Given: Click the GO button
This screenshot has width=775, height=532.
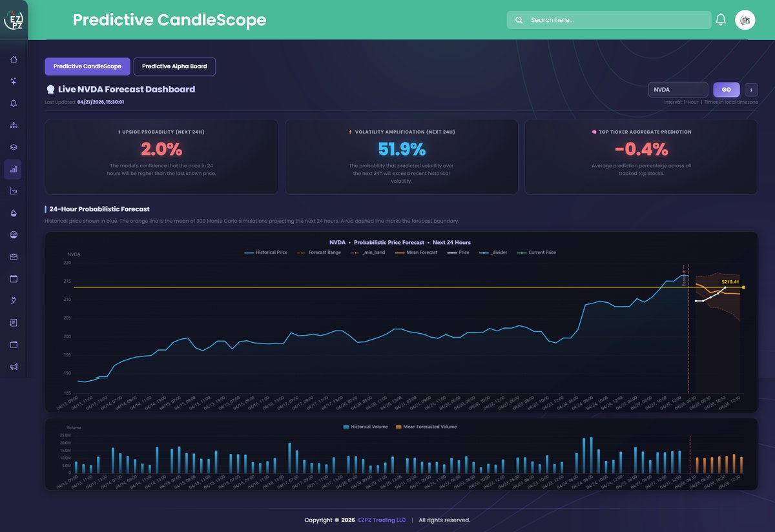Looking at the screenshot, I should pyautogui.click(x=727, y=90).
